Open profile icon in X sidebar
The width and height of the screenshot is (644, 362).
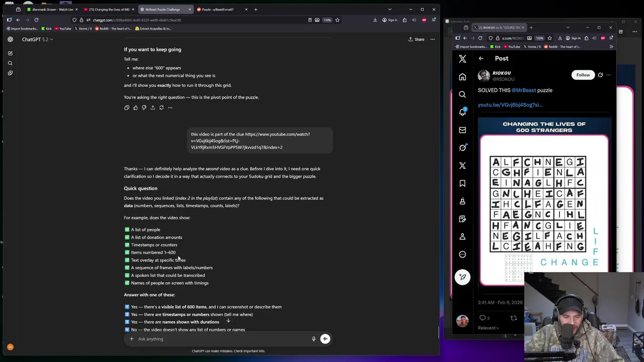(462, 237)
